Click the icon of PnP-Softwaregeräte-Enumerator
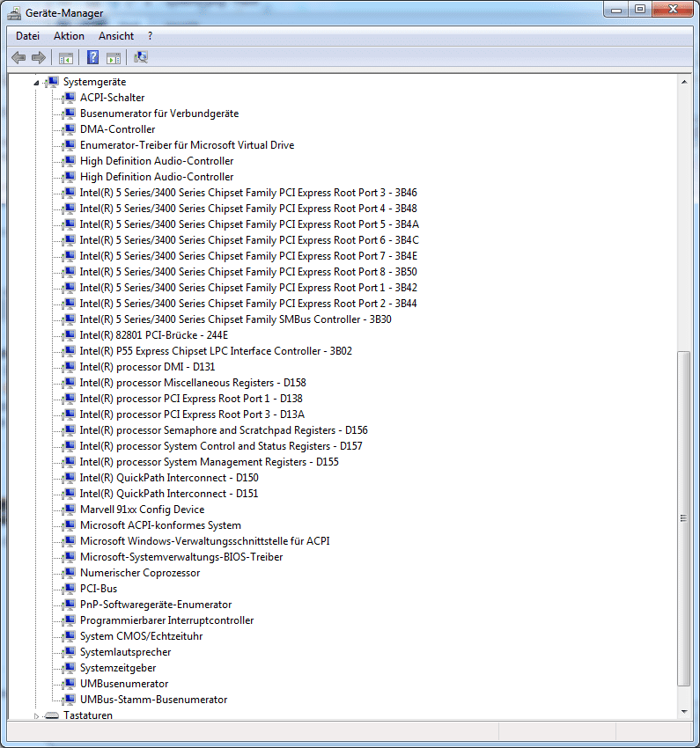 (70, 604)
